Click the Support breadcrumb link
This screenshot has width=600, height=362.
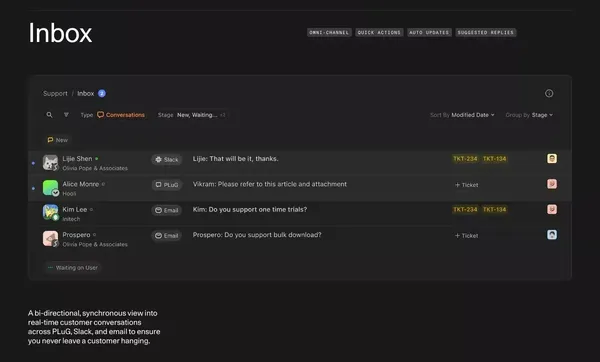55,93
